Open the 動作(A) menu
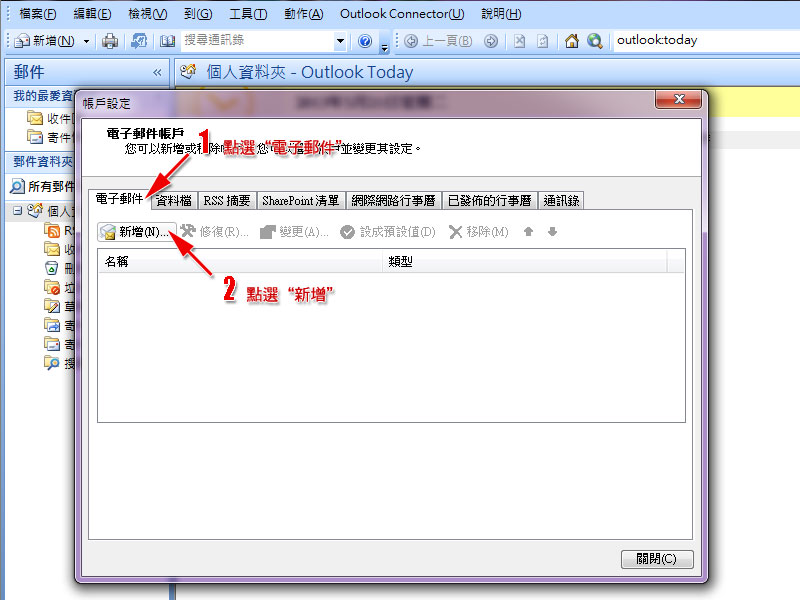 point(304,14)
